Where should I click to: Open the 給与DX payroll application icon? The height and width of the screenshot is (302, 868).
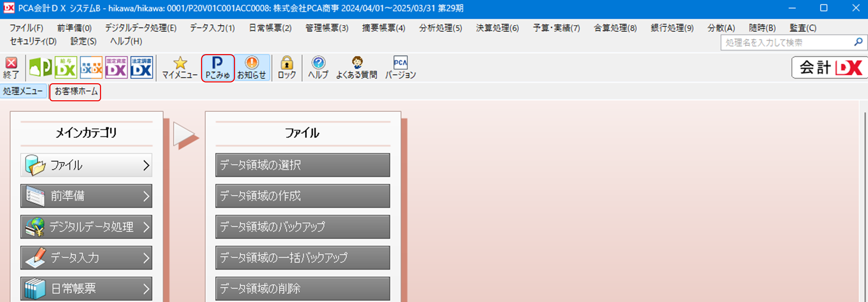(66, 67)
